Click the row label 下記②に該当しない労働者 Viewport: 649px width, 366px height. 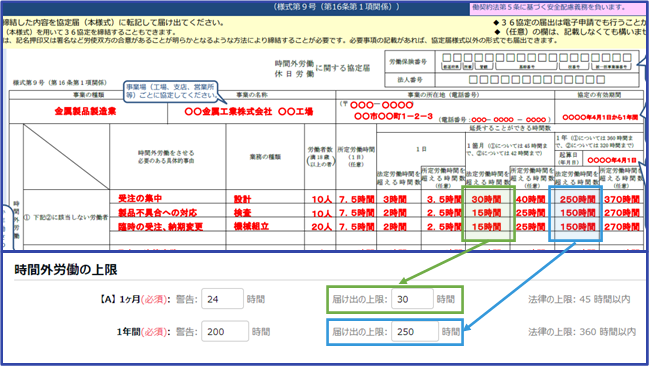[x=70, y=217]
